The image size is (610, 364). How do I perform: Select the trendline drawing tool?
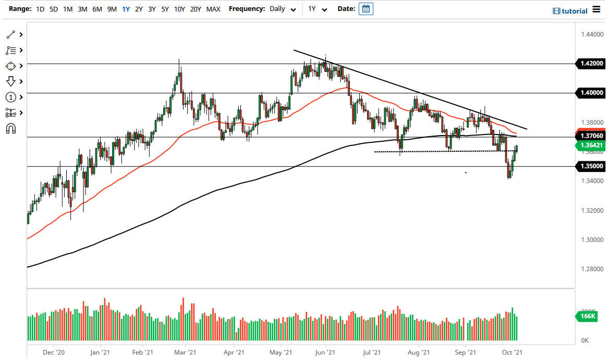tap(10, 34)
